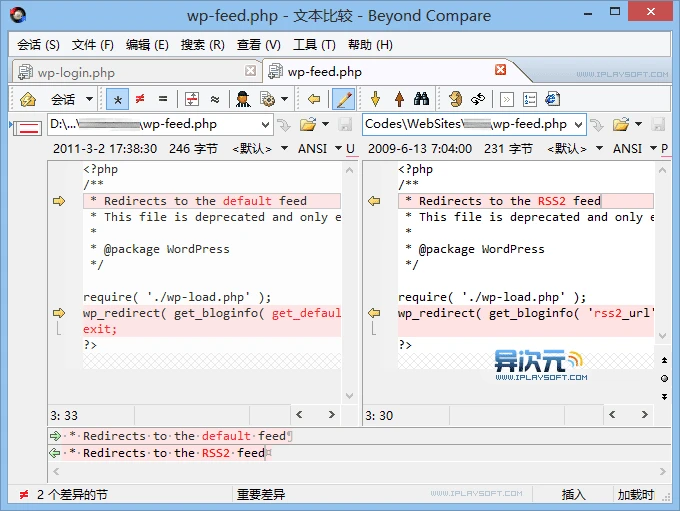680x511 pixels.
Task: Click the left pane open-file folder icon
Action: (x=308, y=125)
